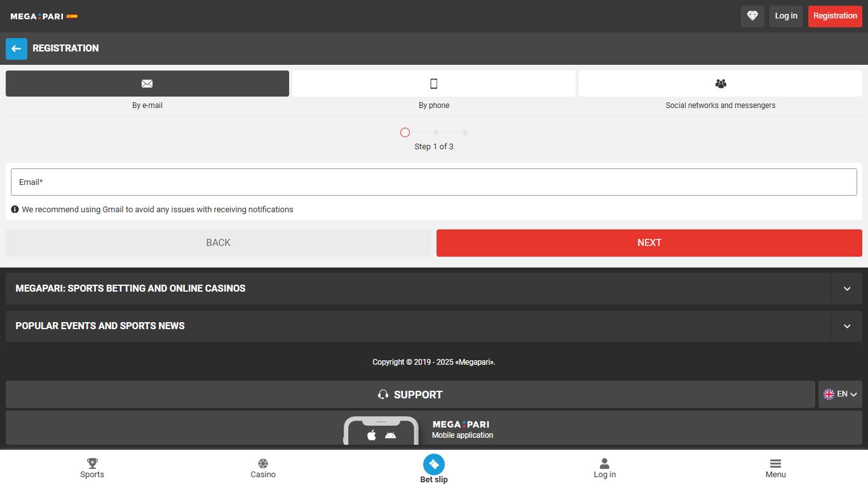Click the Apple icon on phone graphic
Viewport: 868px width, 488px height.
372,435
